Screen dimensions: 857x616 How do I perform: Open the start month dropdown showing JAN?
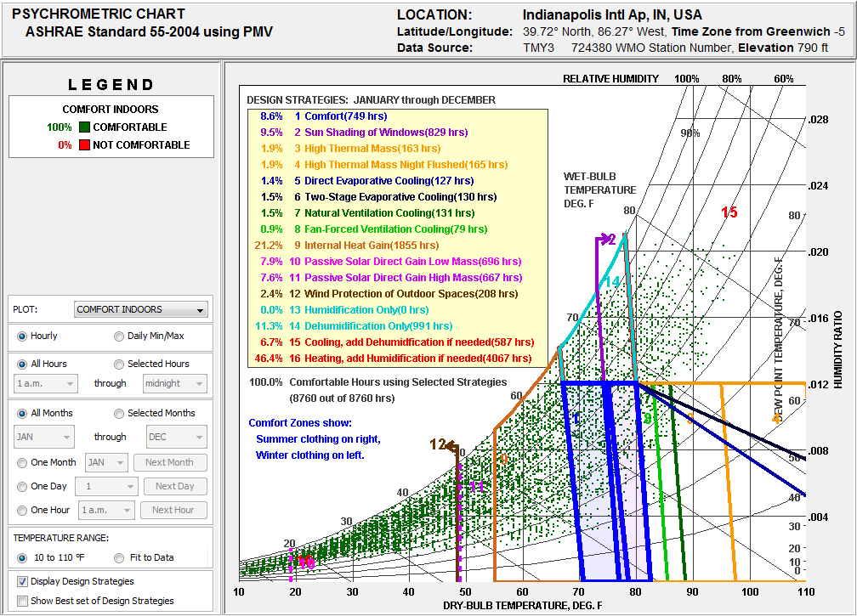[43, 437]
